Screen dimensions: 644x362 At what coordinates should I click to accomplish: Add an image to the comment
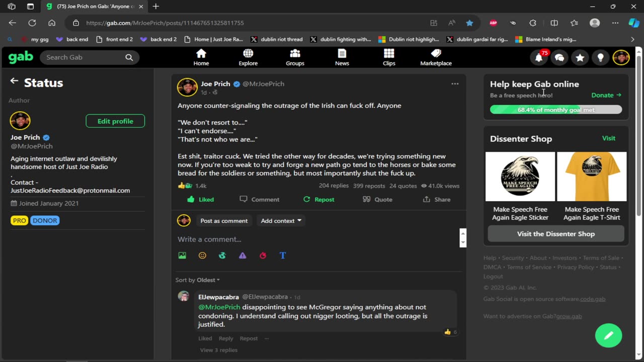[x=182, y=255]
